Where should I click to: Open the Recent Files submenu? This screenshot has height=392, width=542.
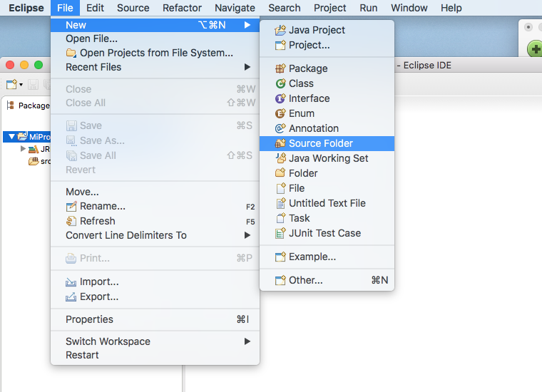click(x=93, y=67)
